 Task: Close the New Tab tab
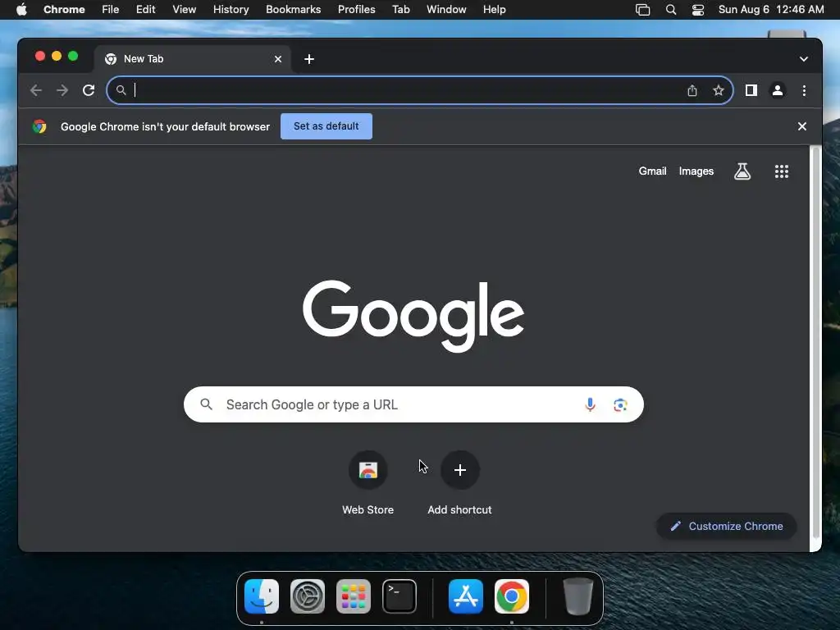point(278,59)
